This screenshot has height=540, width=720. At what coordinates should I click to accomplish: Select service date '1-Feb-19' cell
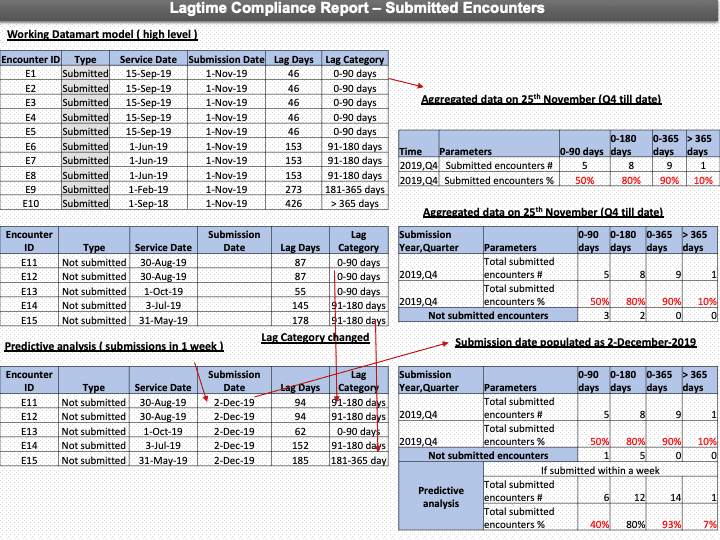tap(148, 189)
